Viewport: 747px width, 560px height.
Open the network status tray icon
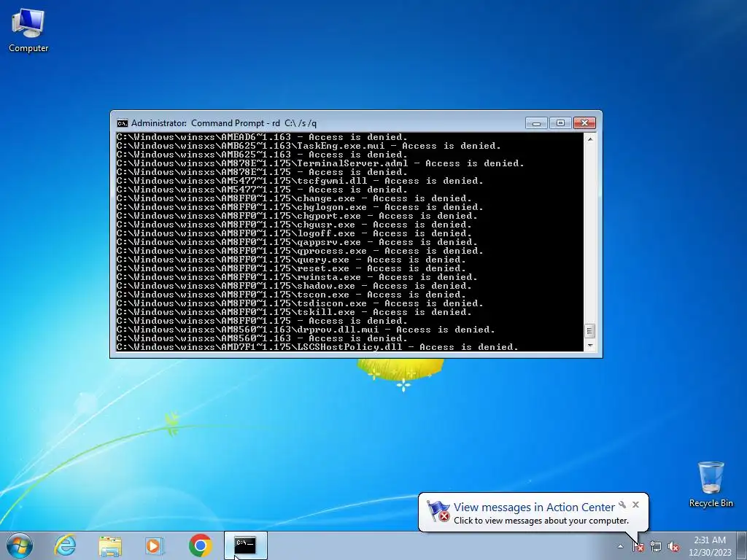coord(656,547)
